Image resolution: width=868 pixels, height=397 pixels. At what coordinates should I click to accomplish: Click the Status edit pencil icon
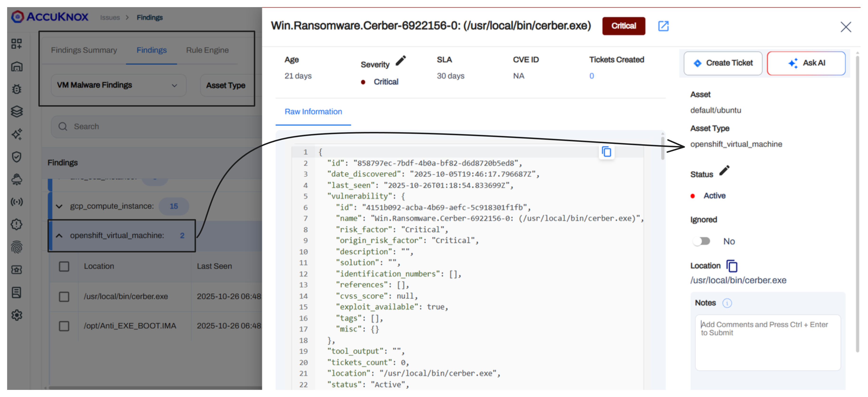[x=724, y=170]
